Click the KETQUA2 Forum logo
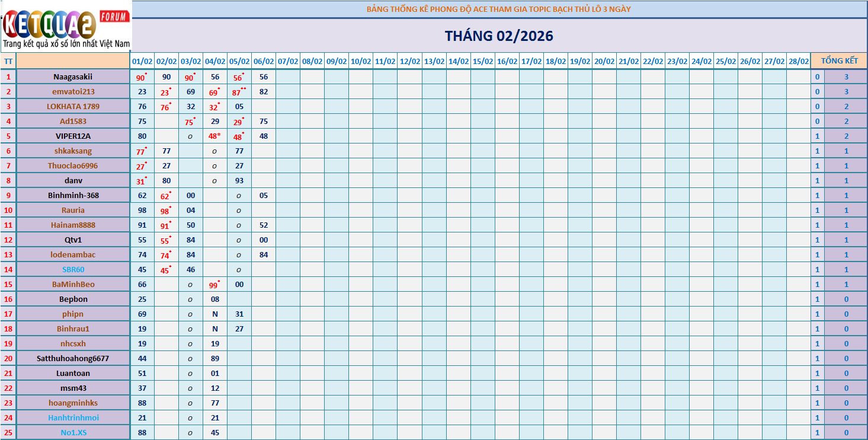Screen dimensions: 868x440 [66, 26]
